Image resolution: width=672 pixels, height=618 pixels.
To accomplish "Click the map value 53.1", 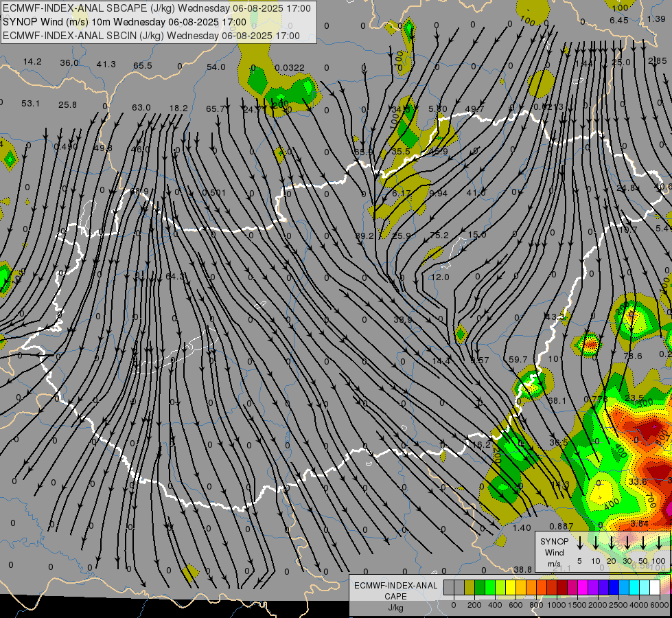I will coord(30,104).
